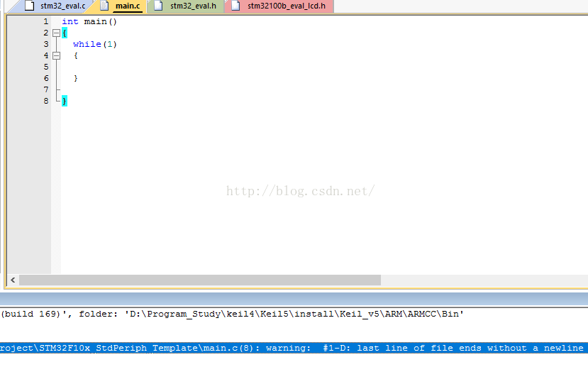Click the 'int' keyword on line 1
This screenshot has height=367, width=588.
[70, 22]
